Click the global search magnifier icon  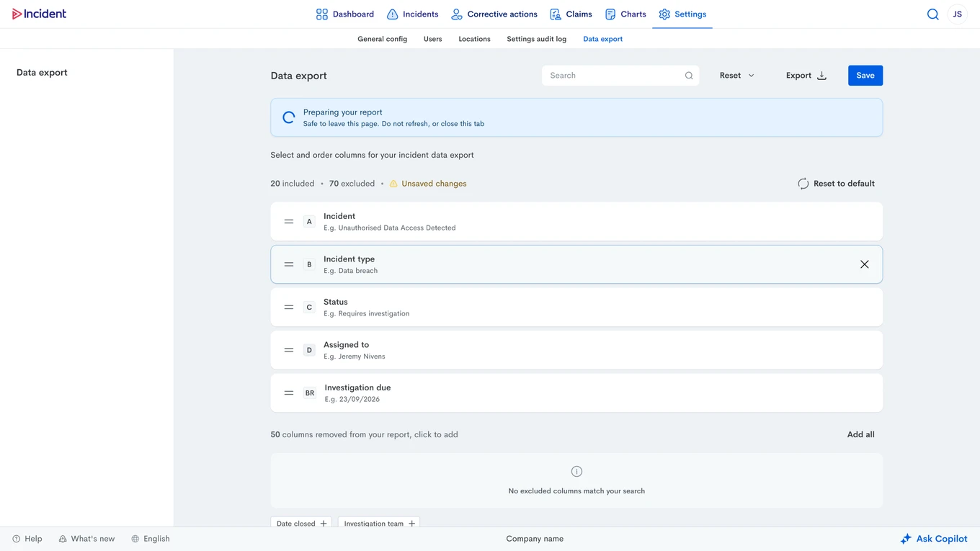(932, 14)
